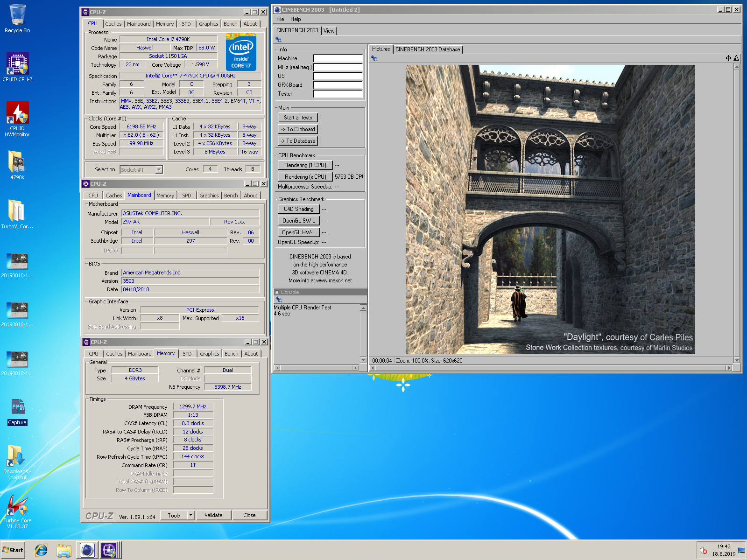Viewport: 747px width, 560px height.
Task: Switch to CPU-Z taskbar button
Action: 109,550
